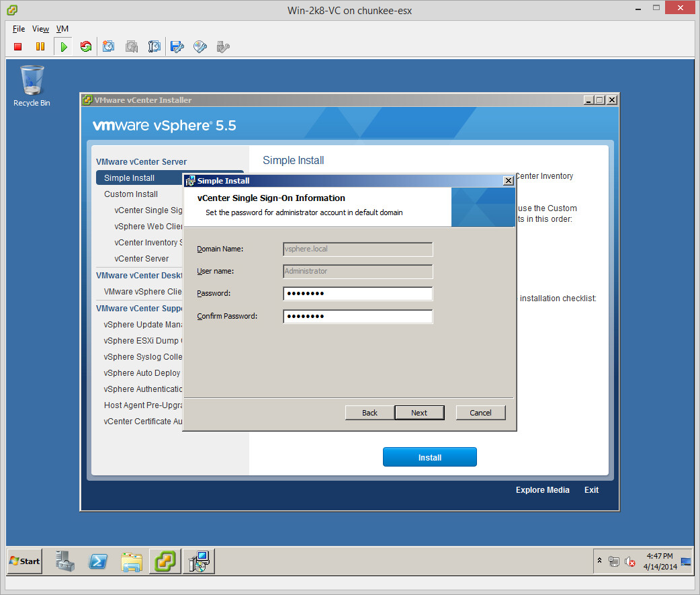Click the floppy drive connect icon
Screen dimensions: 700x595
(177, 46)
